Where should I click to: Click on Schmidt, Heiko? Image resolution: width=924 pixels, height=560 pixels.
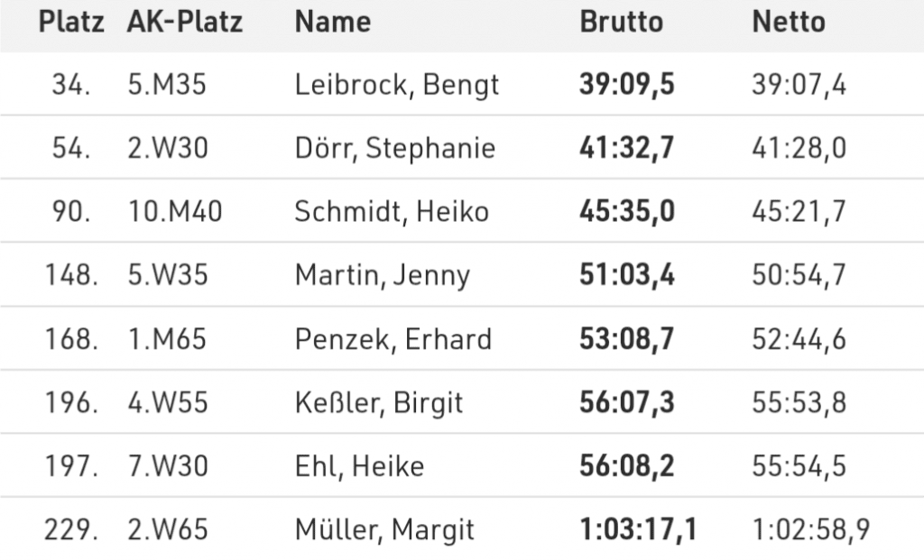click(x=392, y=212)
